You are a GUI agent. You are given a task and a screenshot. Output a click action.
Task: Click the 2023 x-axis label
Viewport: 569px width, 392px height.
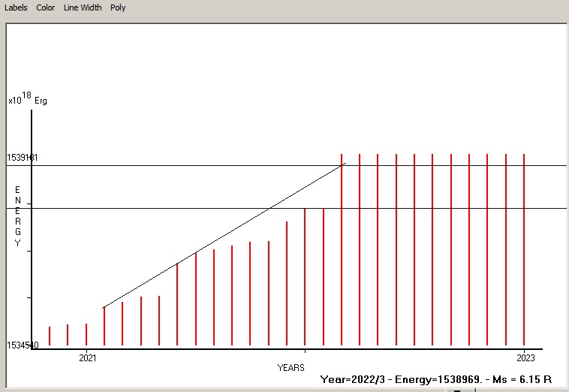click(x=524, y=357)
